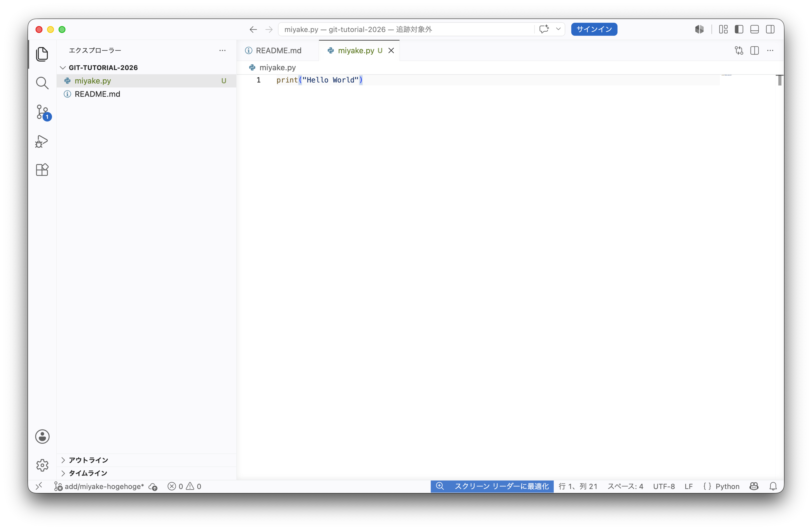
Task: Click the remote window indicator in status bar
Action: 39,486
